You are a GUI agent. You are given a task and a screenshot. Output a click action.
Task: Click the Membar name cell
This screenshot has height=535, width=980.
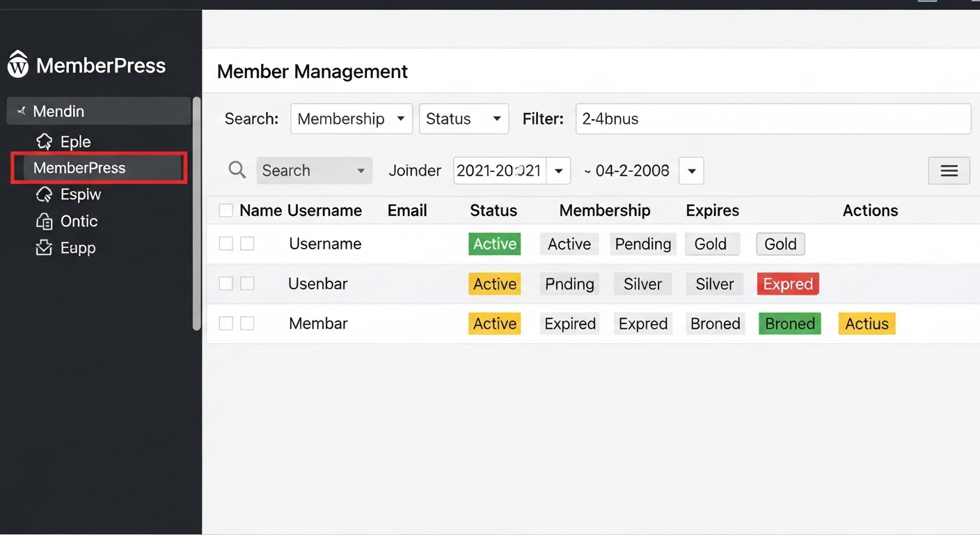318,323
